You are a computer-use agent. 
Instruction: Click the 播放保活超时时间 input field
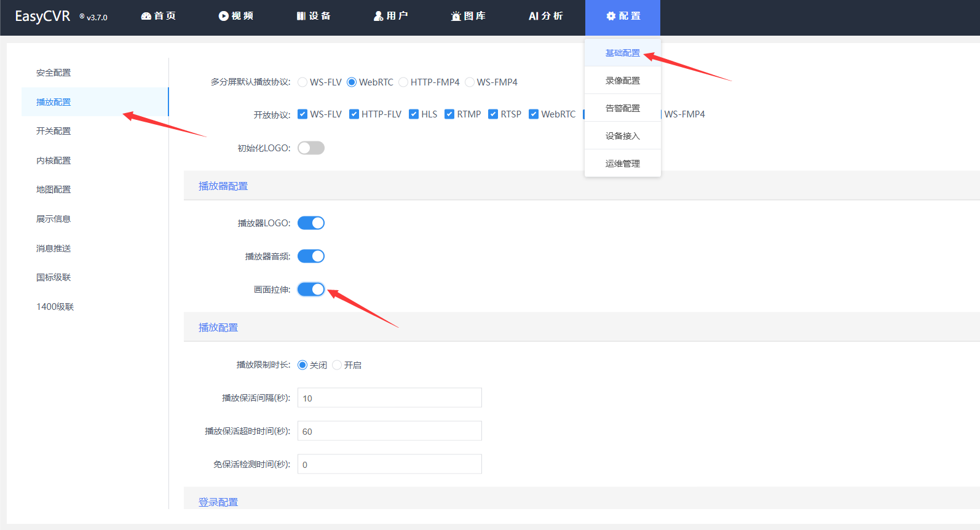[390, 431]
